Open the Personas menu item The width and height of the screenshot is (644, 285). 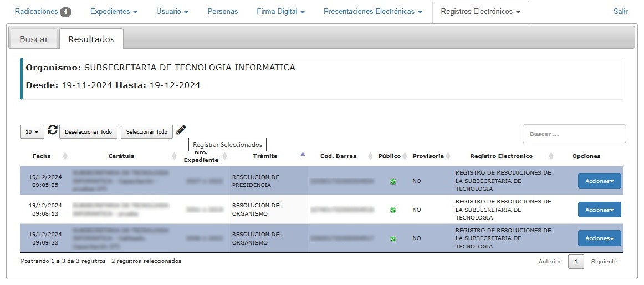tap(222, 12)
